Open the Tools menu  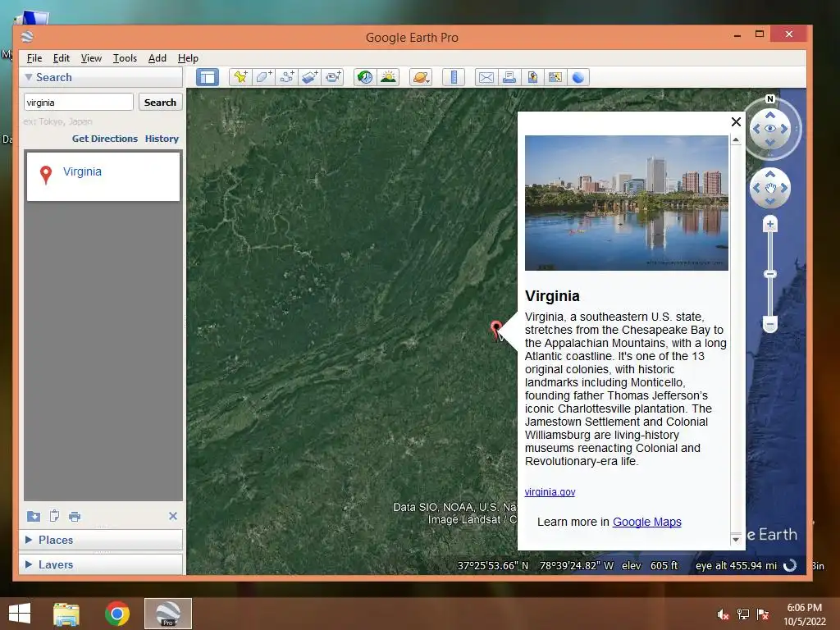click(x=125, y=58)
